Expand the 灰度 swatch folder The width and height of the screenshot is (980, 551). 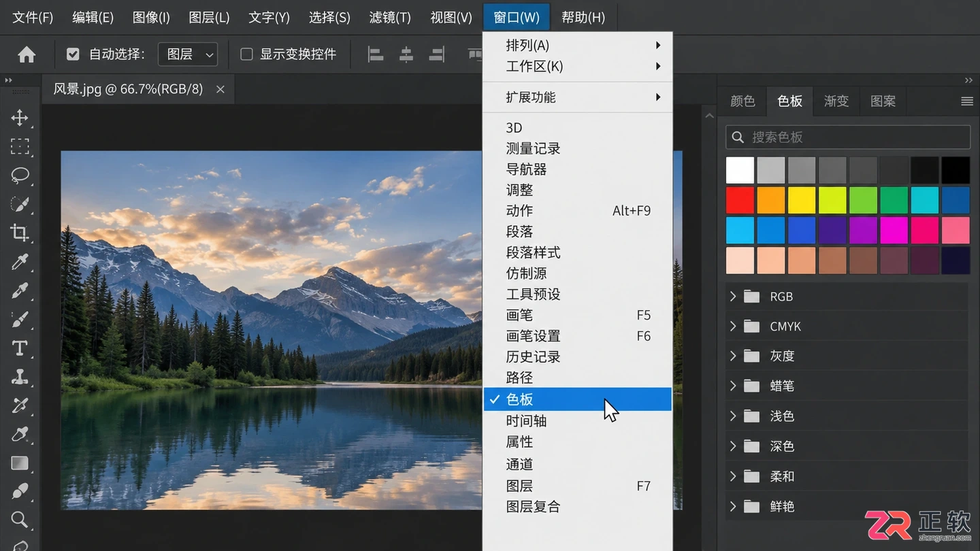point(733,356)
